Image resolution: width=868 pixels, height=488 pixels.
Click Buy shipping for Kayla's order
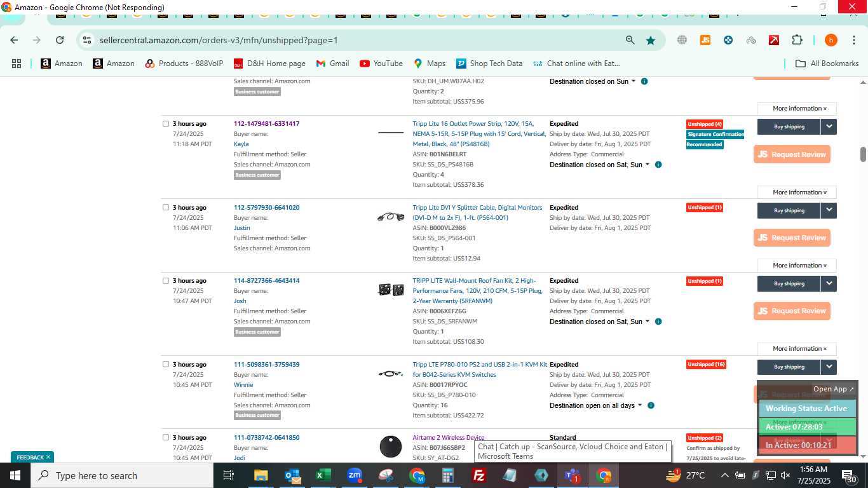point(789,126)
